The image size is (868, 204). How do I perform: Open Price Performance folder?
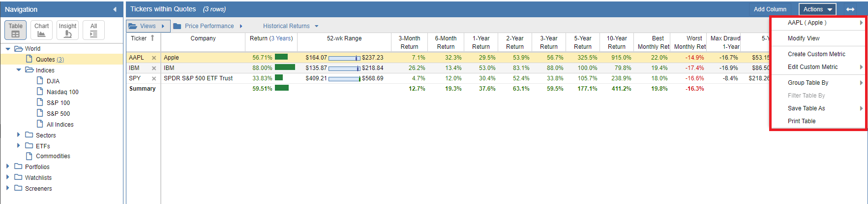click(x=208, y=26)
